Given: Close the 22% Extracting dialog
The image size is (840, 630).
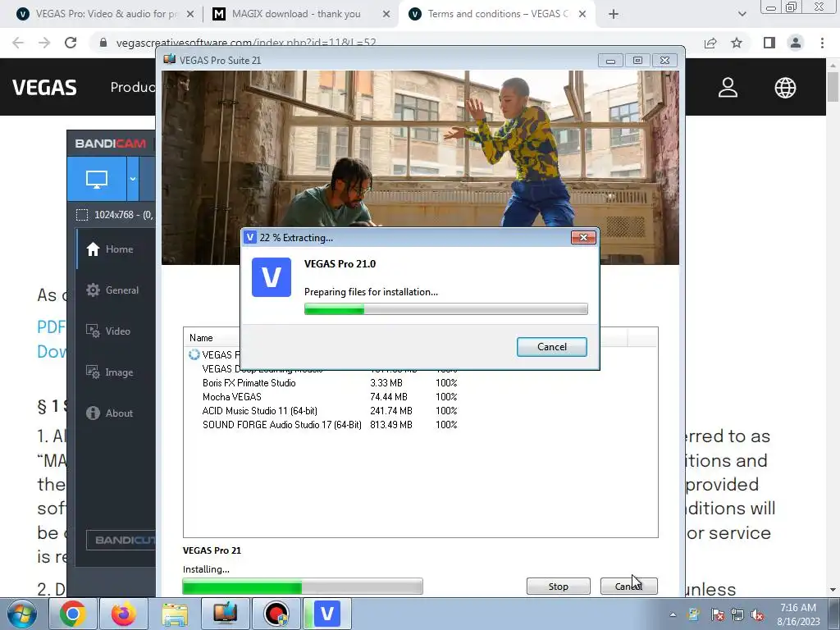Looking at the screenshot, I should (x=583, y=237).
